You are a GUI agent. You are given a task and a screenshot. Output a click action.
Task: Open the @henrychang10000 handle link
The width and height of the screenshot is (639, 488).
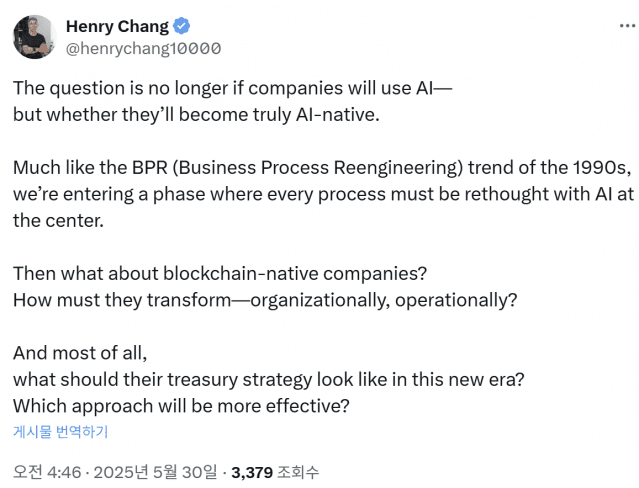143,49
